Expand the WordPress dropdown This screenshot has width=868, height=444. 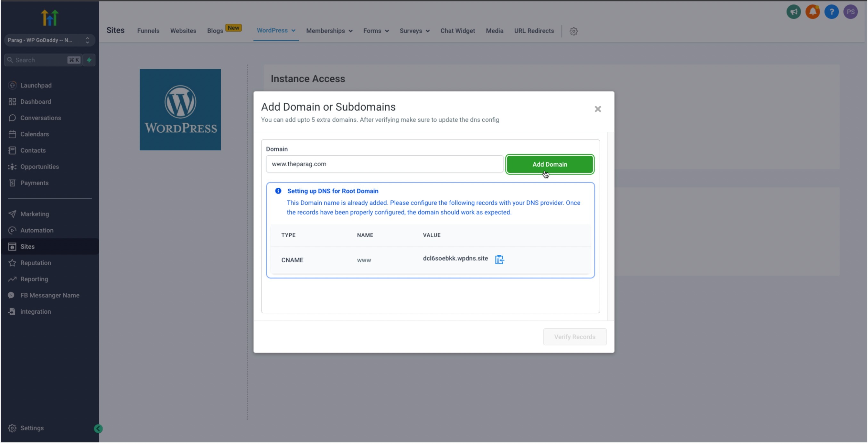pyautogui.click(x=276, y=30)
